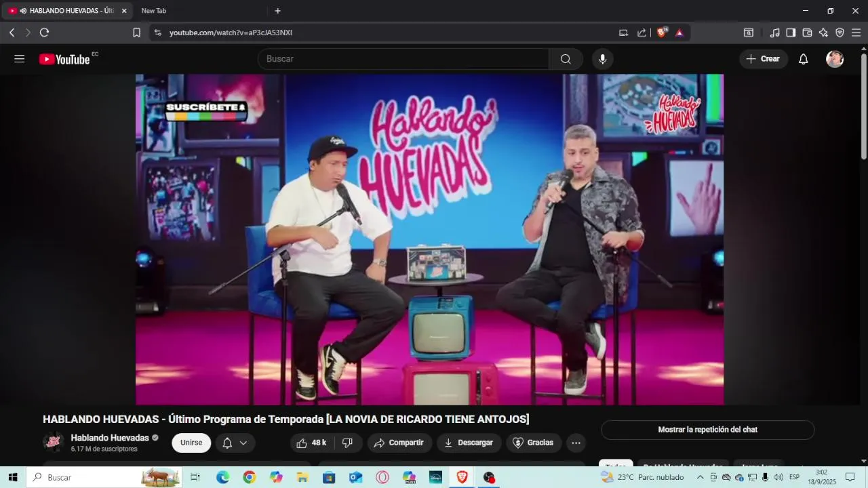This screenshot has height=488, width=868.
Task: Open the Hablando Huevadas channel avatar
Action: click(x=53, y=443)
